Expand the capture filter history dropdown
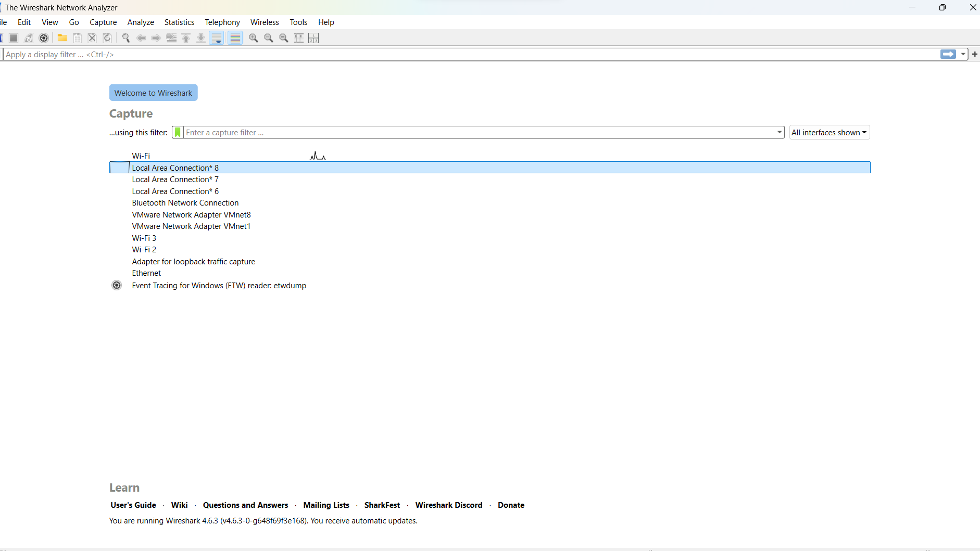The image size is (980, 551). pyautogui.click(x=778, y=132)
